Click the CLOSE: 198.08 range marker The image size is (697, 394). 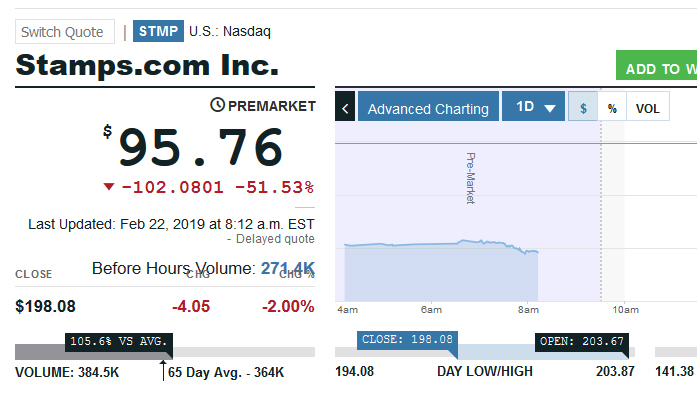tap(407, 340)
